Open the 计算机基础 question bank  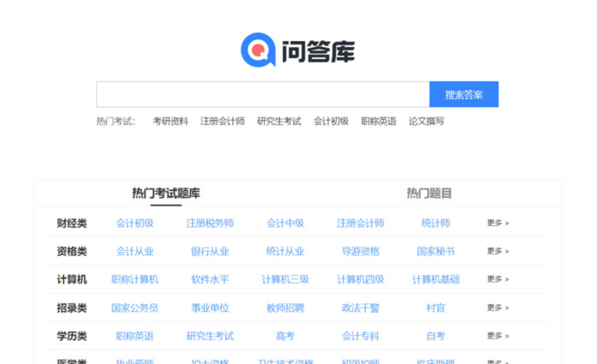(x=436, y=280)
